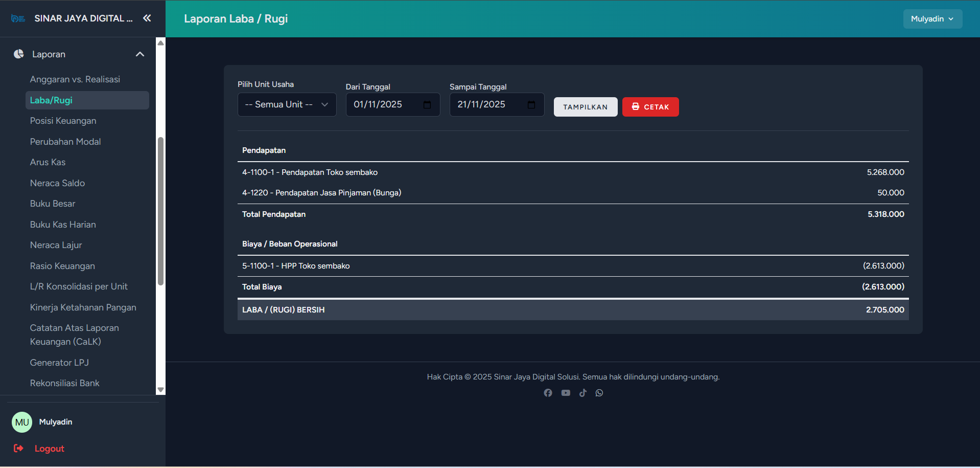Image resolution: width=980 pixels, height=468 pixels.
Task: Go to Arus Kas report
Action: 48,162
